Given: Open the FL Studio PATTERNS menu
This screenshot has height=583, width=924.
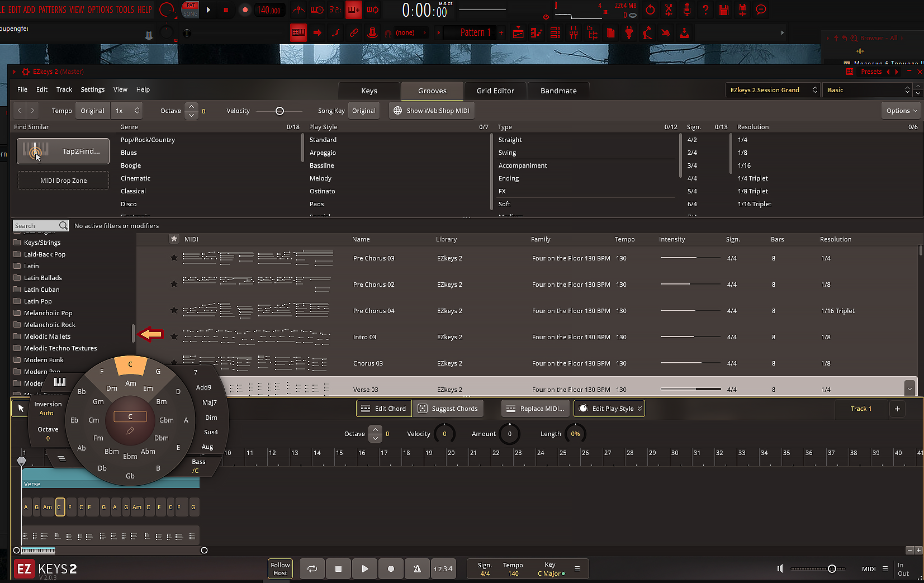Looking at the screenshot, I should (53, 10).
